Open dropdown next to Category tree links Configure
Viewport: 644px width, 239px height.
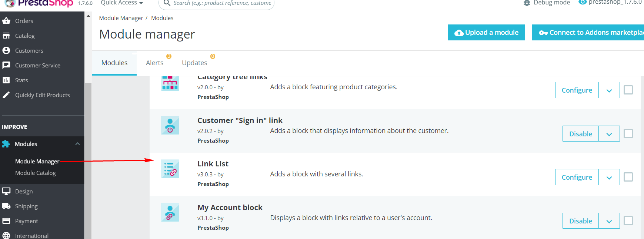click(609, 90)
